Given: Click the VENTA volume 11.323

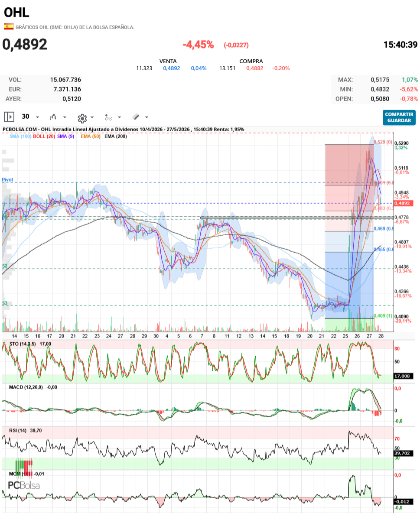Looking at the screenshot, I should pos(144,68).
